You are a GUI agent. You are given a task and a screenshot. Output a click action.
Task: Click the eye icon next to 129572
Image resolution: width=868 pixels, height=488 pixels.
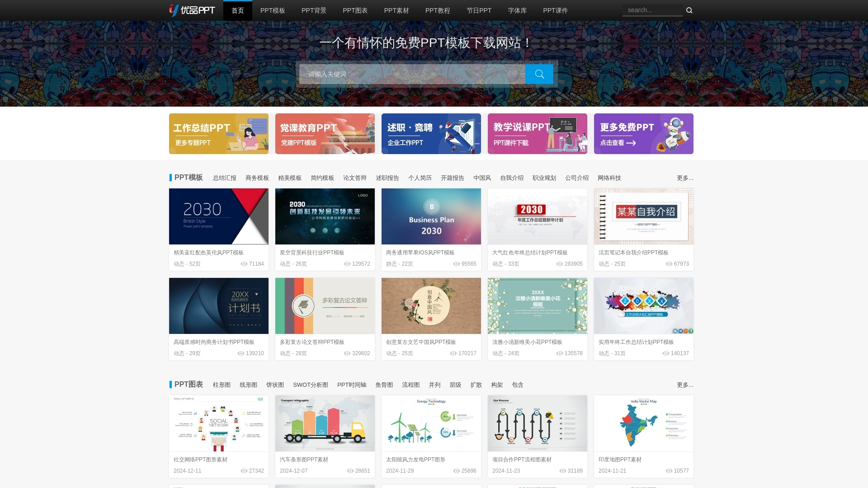pyautogui.click(x=347, y=264)
